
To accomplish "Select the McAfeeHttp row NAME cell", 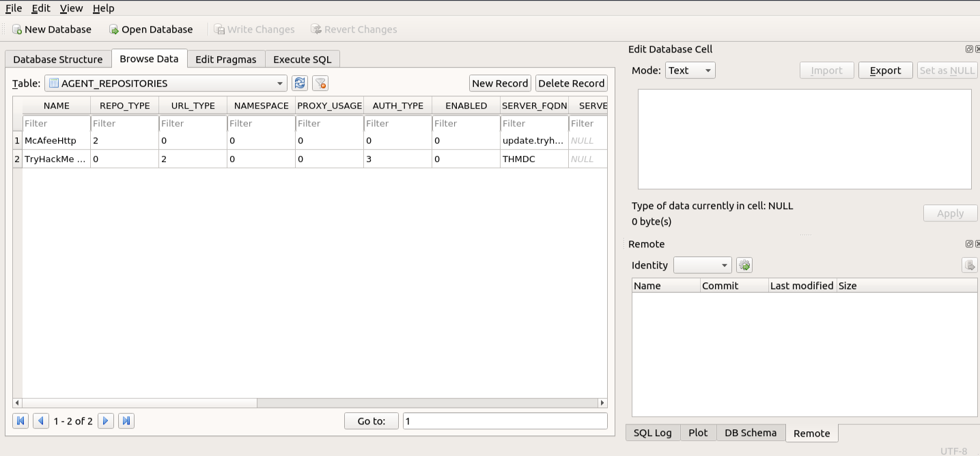I will click(55, 140).
